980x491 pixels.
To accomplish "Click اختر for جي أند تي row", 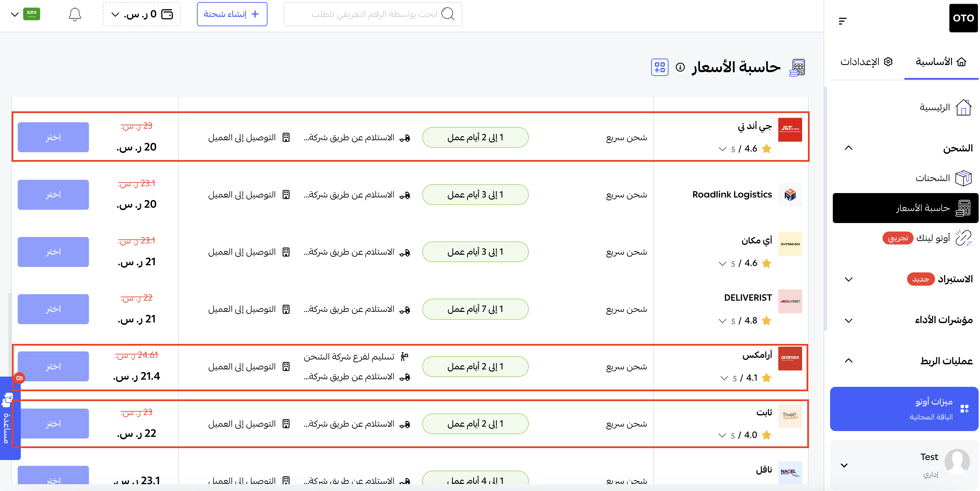I will (x=53, y=137).
